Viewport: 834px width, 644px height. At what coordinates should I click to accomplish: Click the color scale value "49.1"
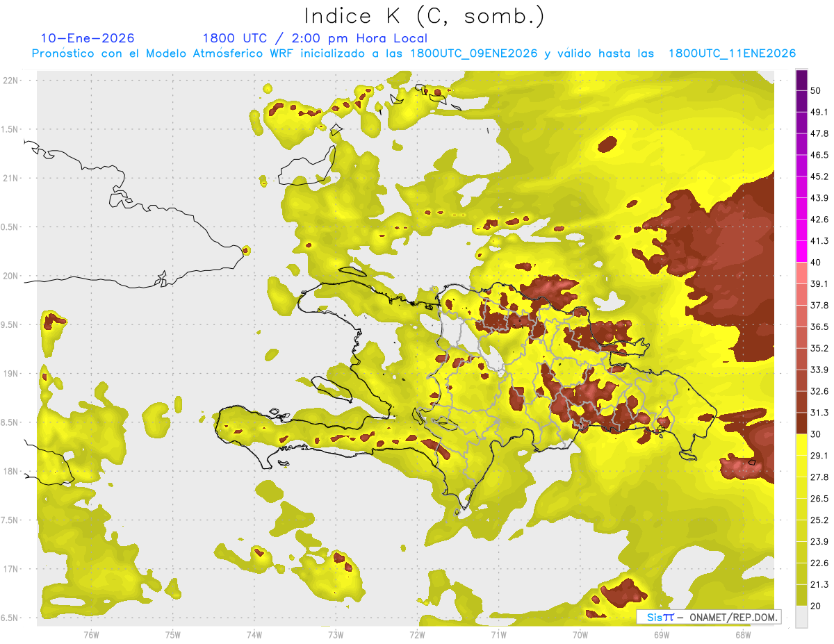pyautogui.click(x=820, y=112)
